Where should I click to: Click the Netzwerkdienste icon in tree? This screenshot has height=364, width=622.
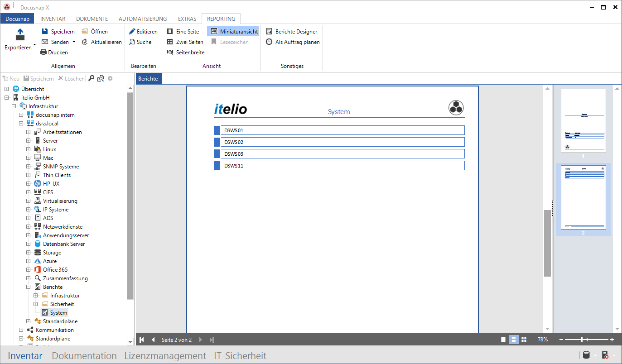coord(38,227)
